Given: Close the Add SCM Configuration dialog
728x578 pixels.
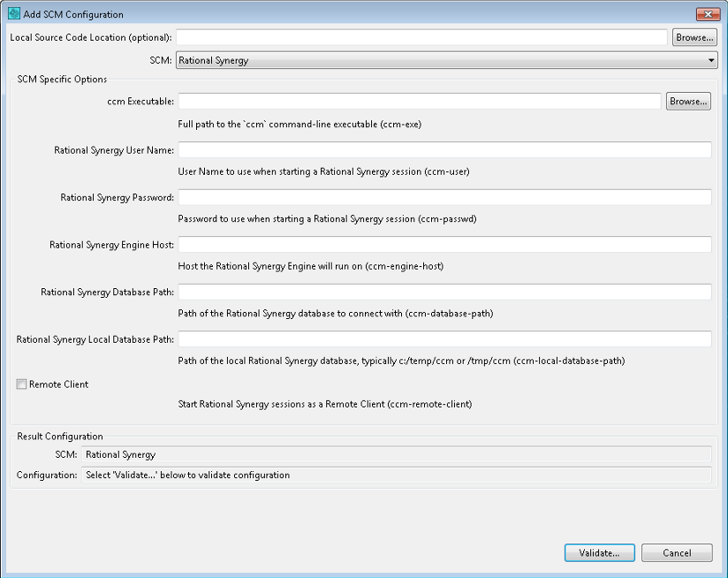Looking at the screenshot, I should click(708, 14).
